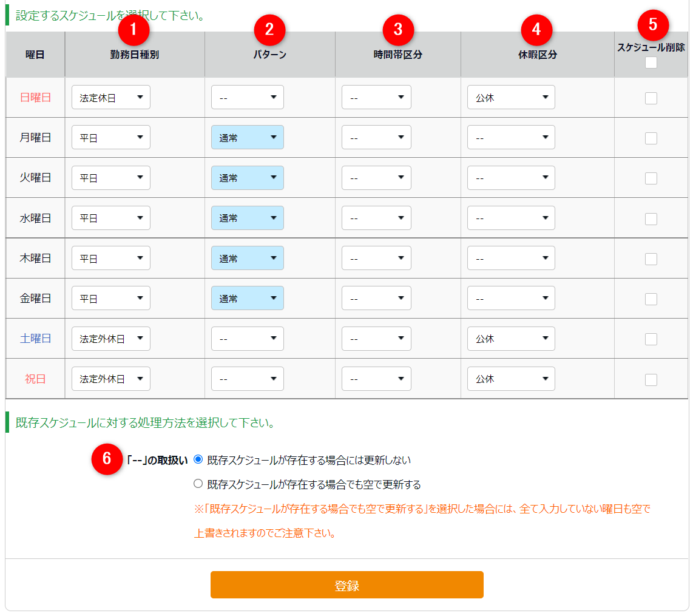Image resolution: width=693 pixels, height=616 pixels.
Task: Open パターン dropdown for 月曜日
Action: [x=247, y=138]
